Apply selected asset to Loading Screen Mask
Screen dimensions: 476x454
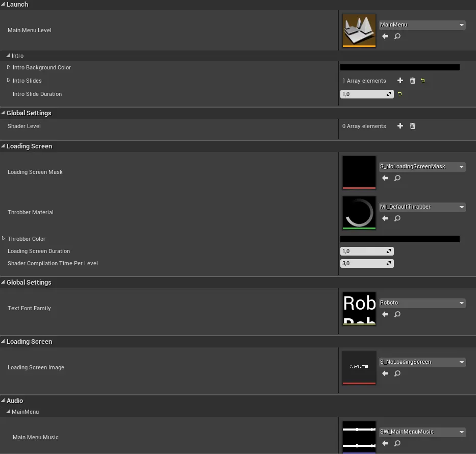[385, 179]
